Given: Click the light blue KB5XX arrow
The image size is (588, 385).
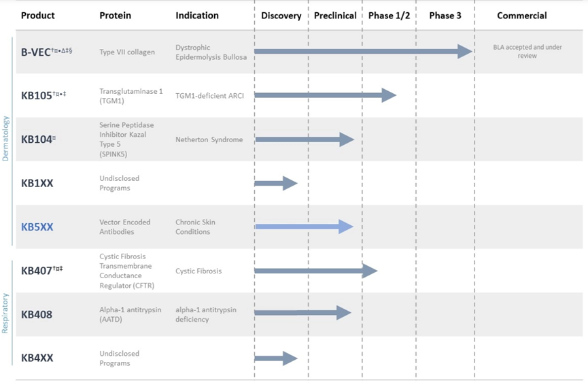Looking at the screenshot, I should [304, 227].
